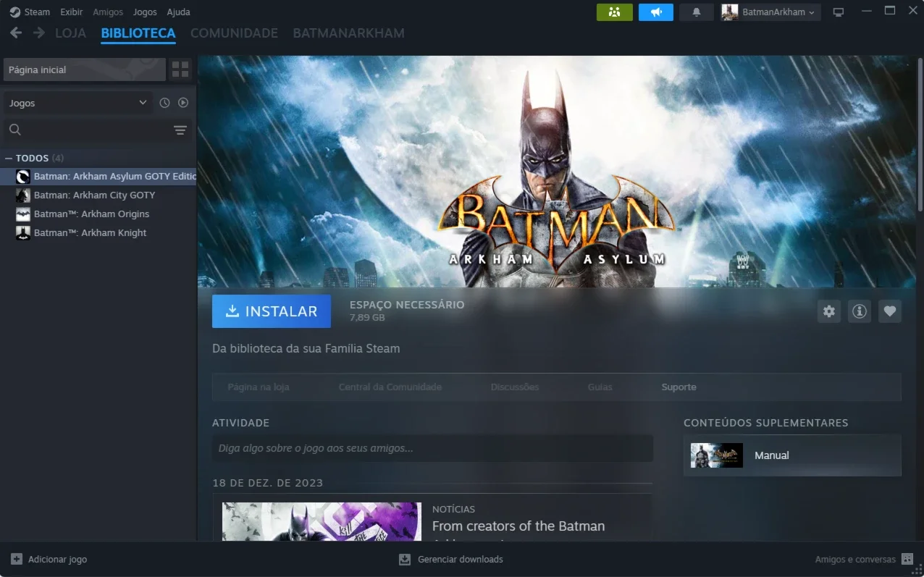Viewport: 924px width, 577px height.
Task: Select Batman: Arkham Origins
Action: (98, 214)
